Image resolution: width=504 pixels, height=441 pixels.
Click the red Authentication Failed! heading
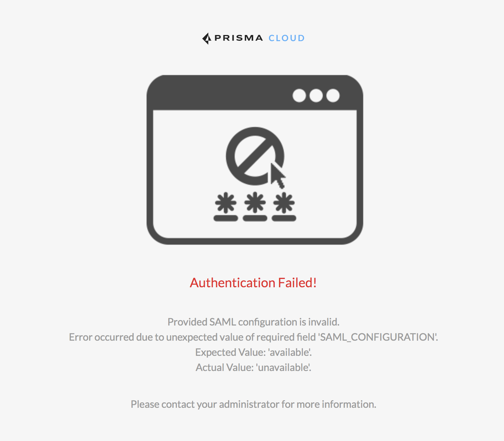(x=253, y=283)
